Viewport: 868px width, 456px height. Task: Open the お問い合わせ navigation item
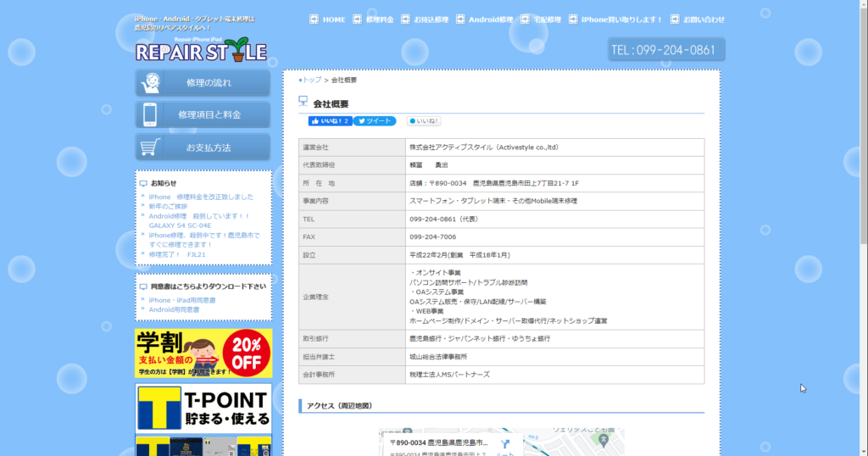704,19
